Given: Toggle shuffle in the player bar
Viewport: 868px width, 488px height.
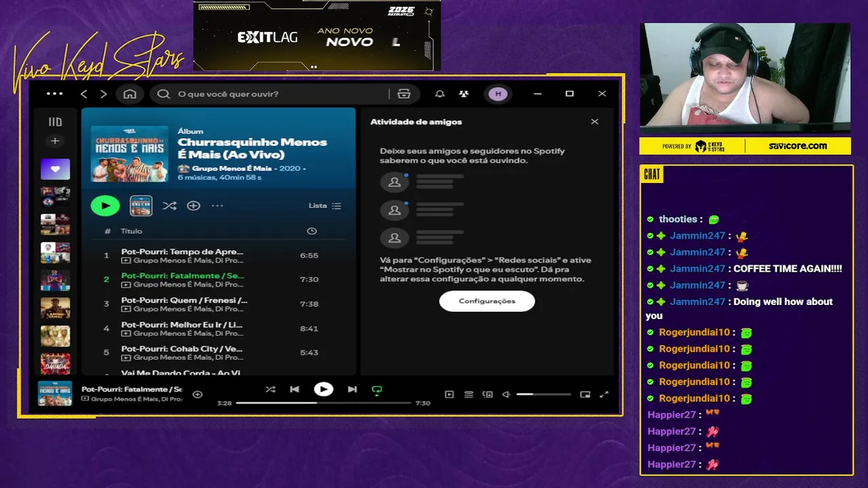Looking at the screenshot, I should (x=270, y=389).
